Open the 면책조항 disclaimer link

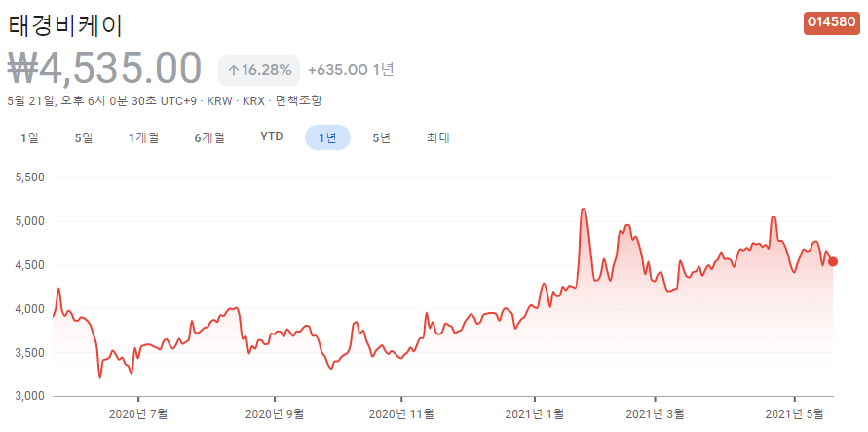299,100
